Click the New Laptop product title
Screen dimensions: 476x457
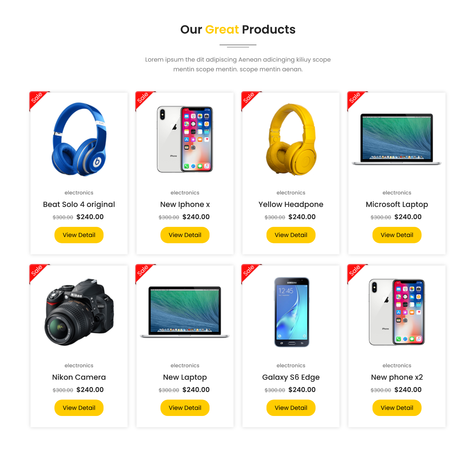pyautogui.click(x=185, y=377)
